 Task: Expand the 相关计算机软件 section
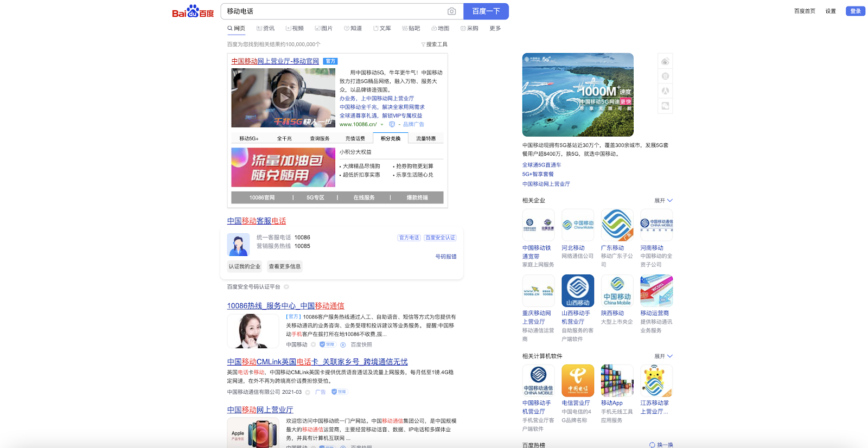[663, 356]
